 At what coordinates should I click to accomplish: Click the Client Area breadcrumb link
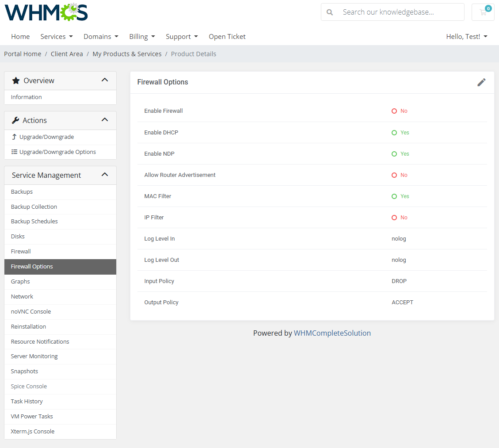[67, 54]
